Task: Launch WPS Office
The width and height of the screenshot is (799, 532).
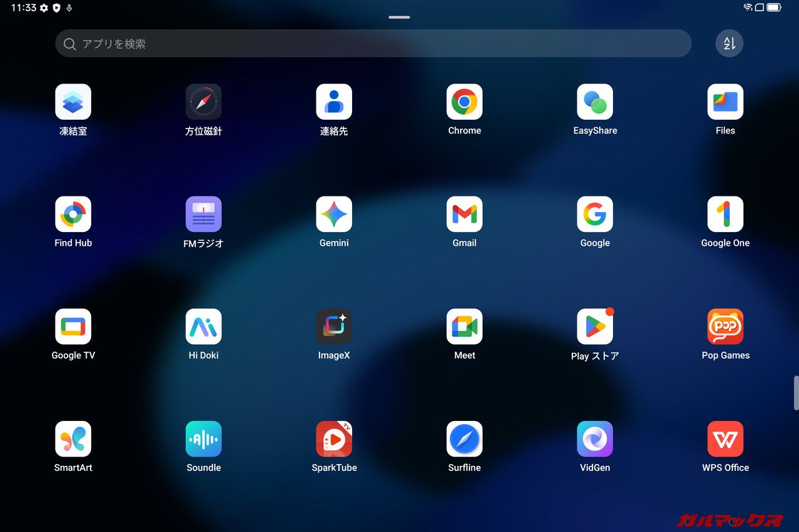Action: [x=725, y=439]
